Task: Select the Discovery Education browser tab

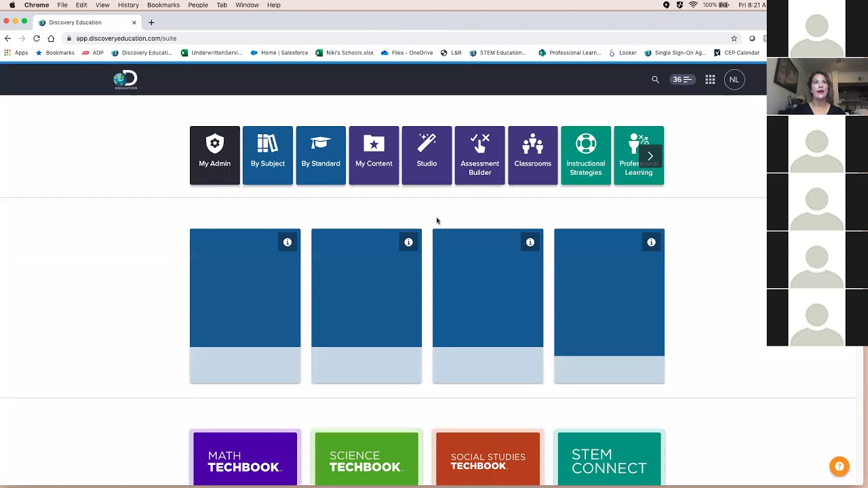Action: point(87,22)
